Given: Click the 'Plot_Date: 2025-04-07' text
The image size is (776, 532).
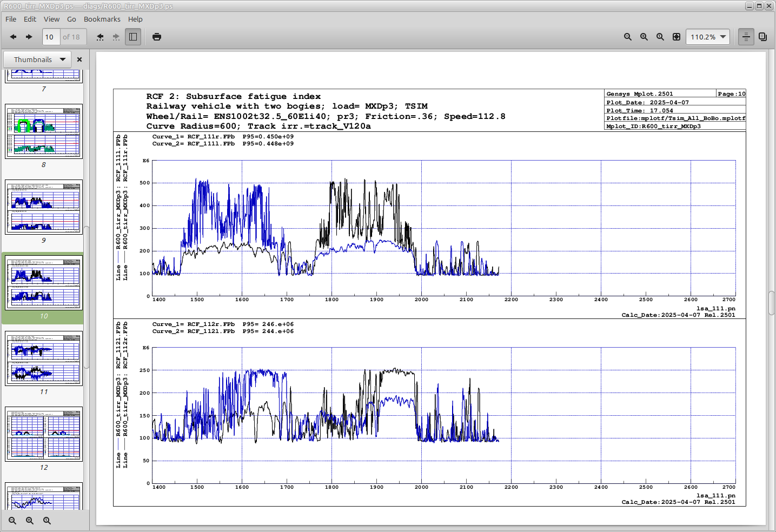Looking at the screenshot, I should coord(648,102).
